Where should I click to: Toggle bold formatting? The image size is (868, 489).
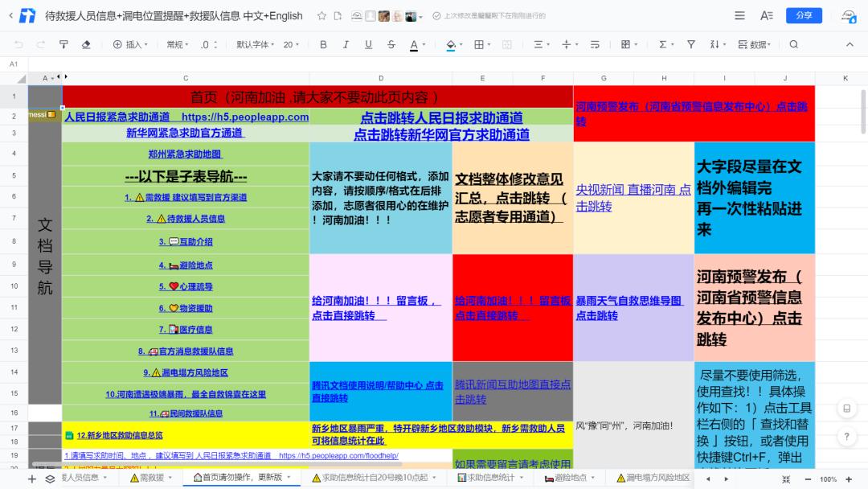pyautogui.click(x=323, y=45)
